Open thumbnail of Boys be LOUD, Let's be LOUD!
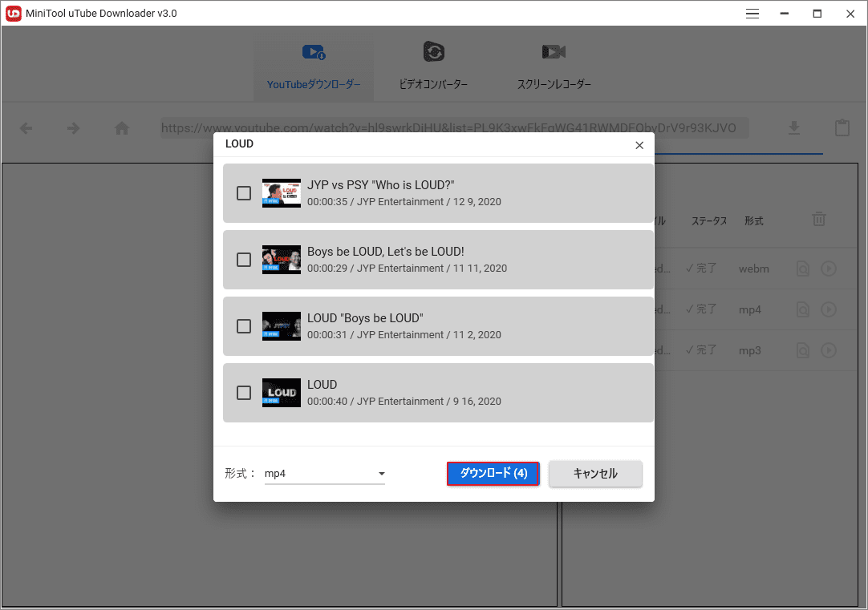868x610 pixels. 282,260
